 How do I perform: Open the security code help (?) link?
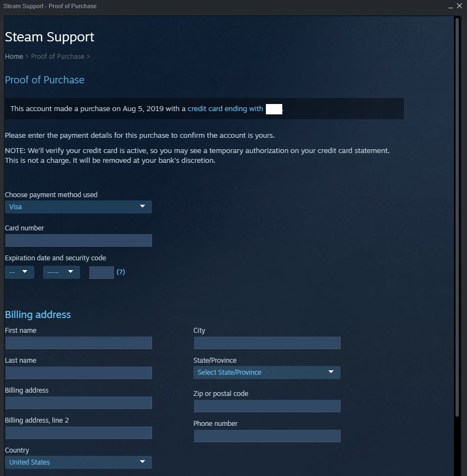pyautogui.click(x=120, y=272)
